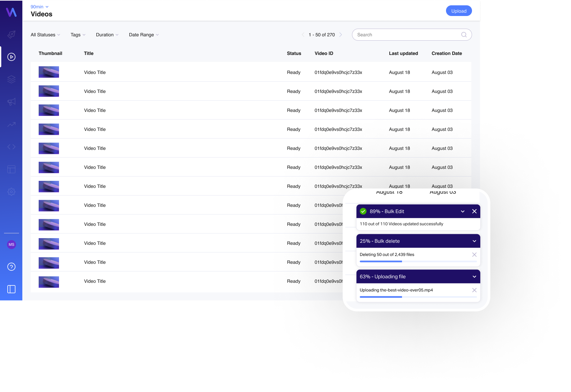Click 'Uploading the-best-video-ever05.mp4' text
The width and height of the screenshot is (571, 392).
click(396, 290)
